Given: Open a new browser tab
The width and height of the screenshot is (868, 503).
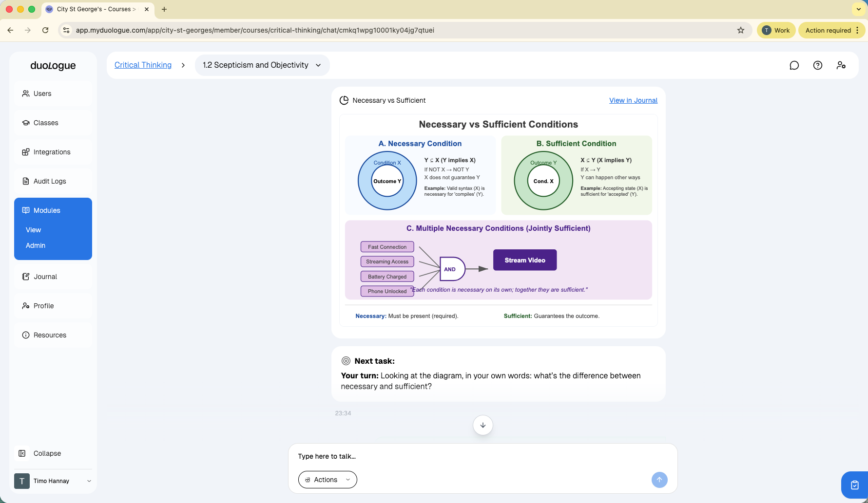Looking at the screenshot, I should coord(164,9).
